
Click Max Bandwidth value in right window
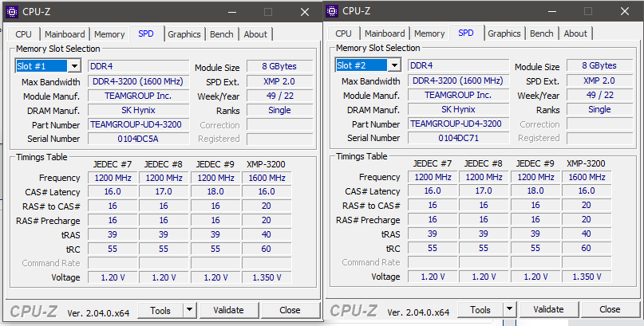coord(458,81)
